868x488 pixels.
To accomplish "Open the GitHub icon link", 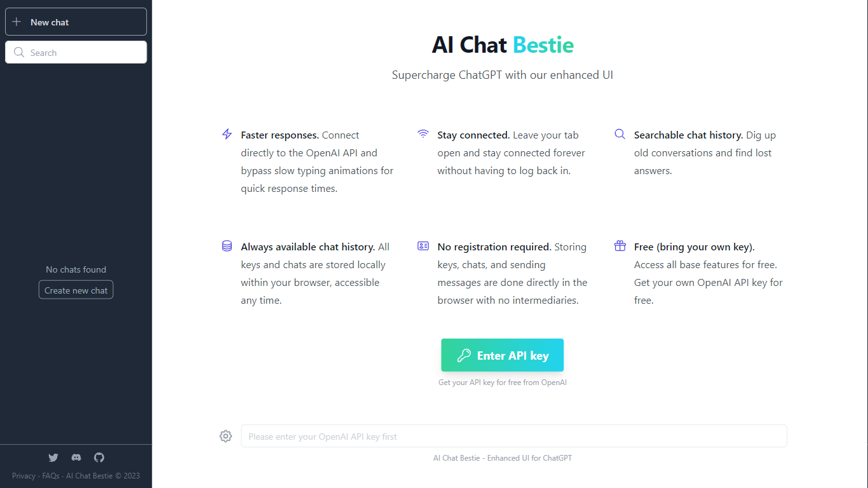I will point(99,457).
